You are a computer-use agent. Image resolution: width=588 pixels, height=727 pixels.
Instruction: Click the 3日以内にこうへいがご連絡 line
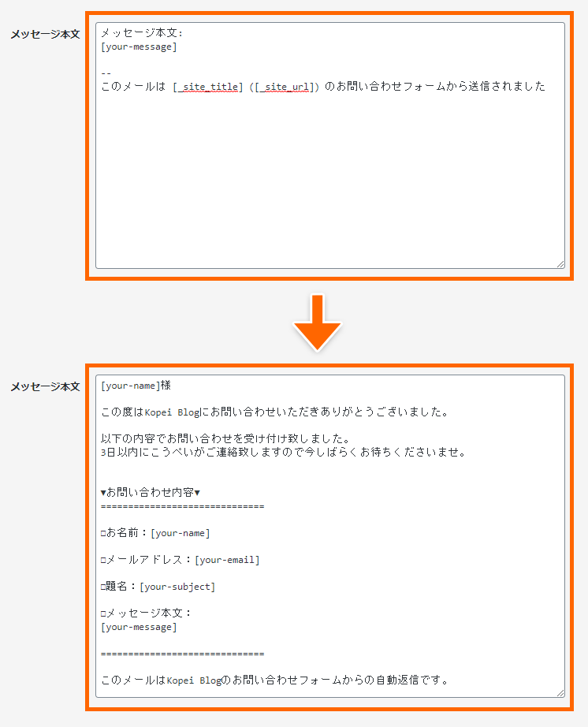(x=283, y=452)
